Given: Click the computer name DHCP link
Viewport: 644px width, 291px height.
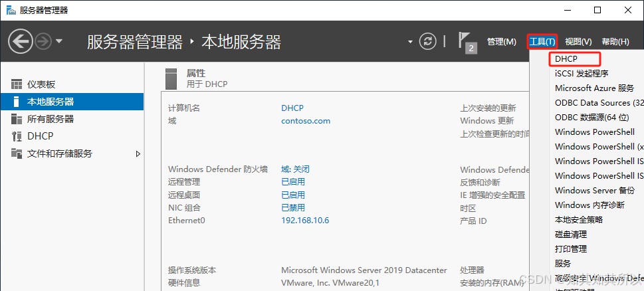Looking at the screenshot, I should point(292,108).
